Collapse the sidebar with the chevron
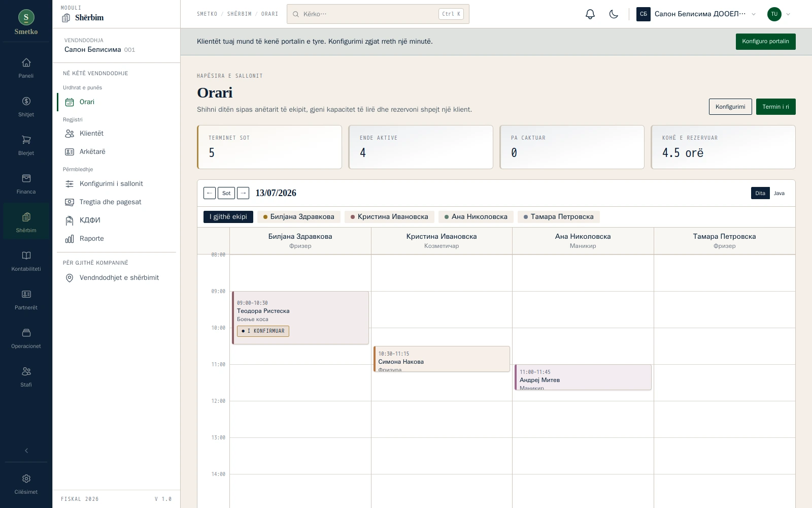The height and width of the screenshot is (508, 812). [x=26, y=451]
